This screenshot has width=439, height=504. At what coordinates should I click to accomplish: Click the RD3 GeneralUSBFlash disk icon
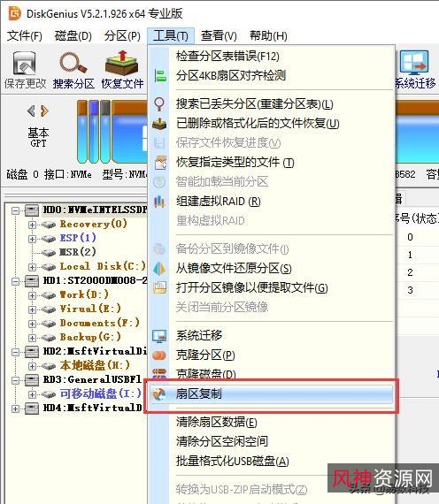pos(32,380)
